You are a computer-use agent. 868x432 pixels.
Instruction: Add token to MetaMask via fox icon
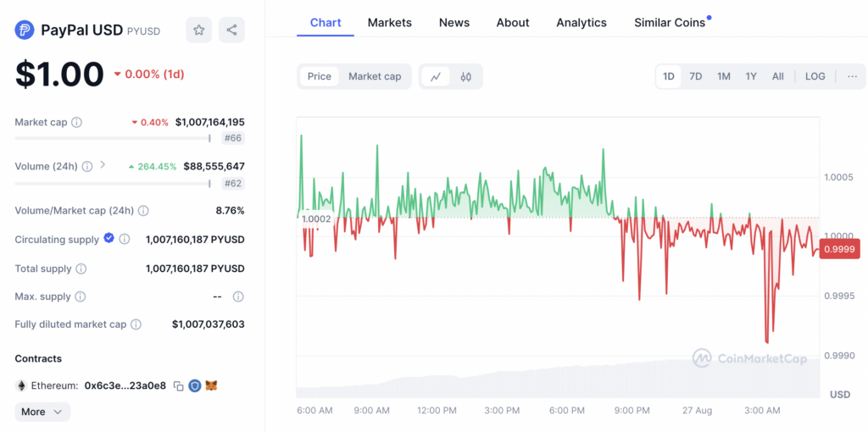point(211,385)
